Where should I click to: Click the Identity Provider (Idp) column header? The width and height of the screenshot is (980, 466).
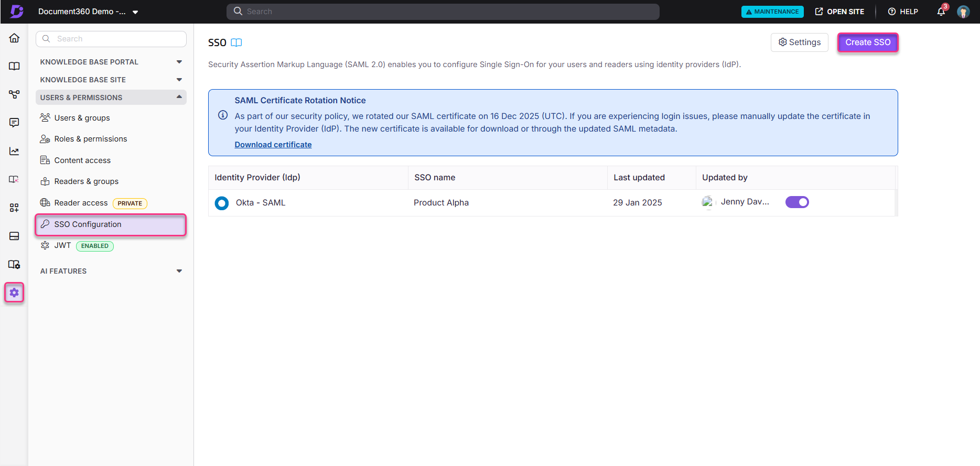[x=257, y=178]
